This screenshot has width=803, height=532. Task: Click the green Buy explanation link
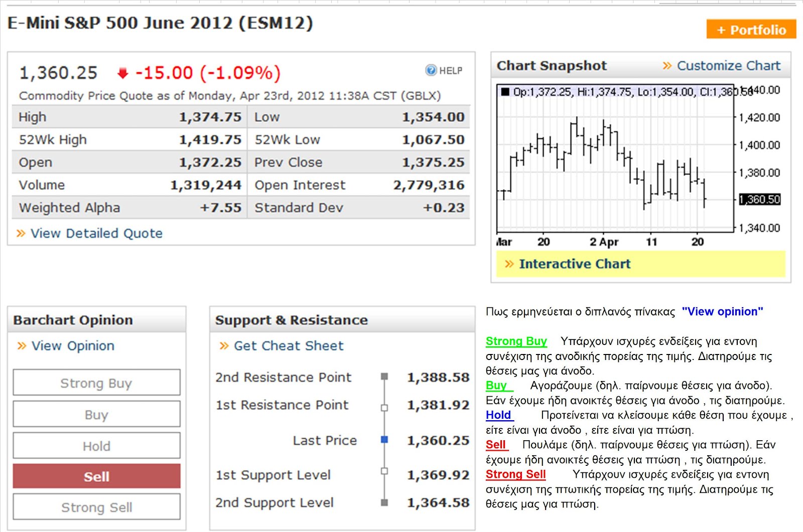click(x=499, y=386)
